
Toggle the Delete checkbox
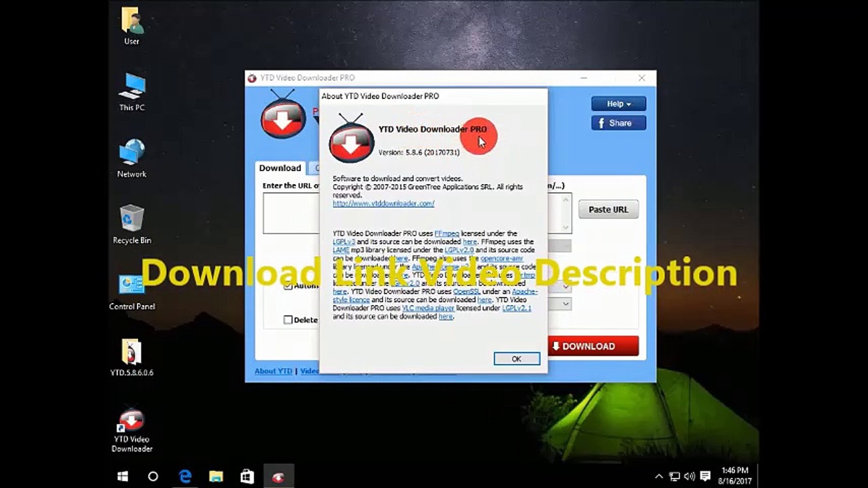tap(288, 320)
